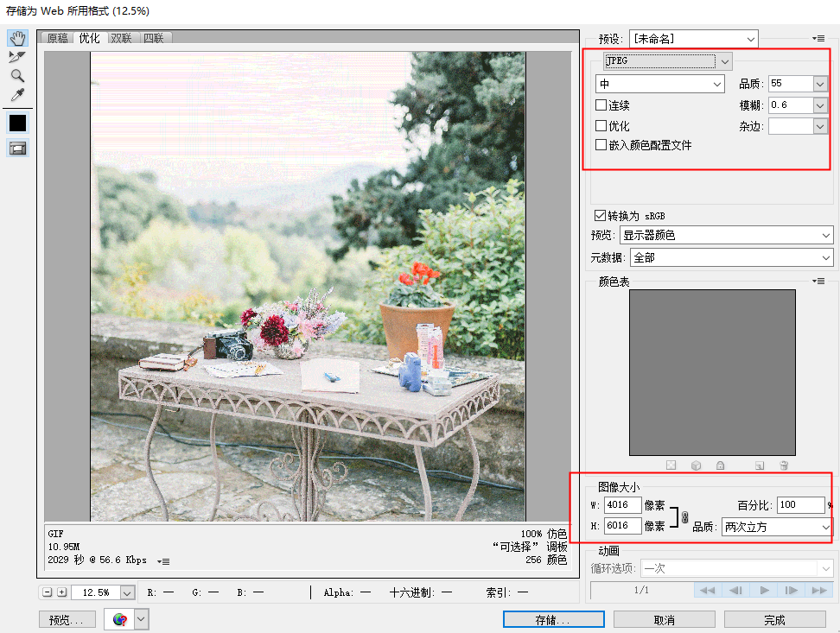
Task: Open the 12.5% zoom level dropdown
Action: (x=127, y=592)
